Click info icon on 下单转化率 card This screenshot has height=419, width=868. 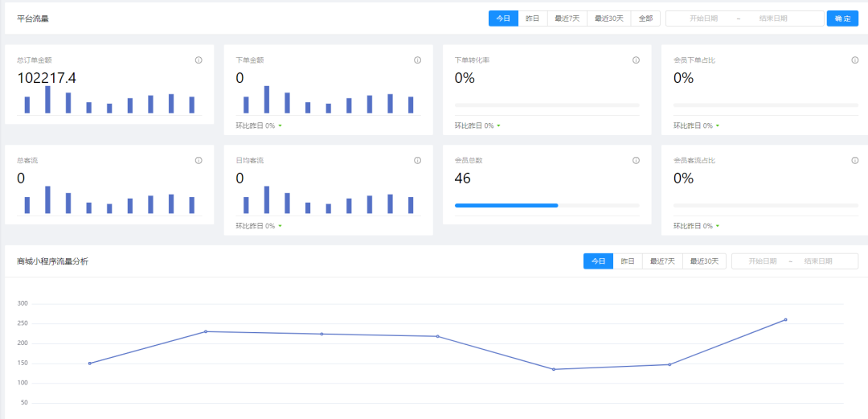[636, 60]
